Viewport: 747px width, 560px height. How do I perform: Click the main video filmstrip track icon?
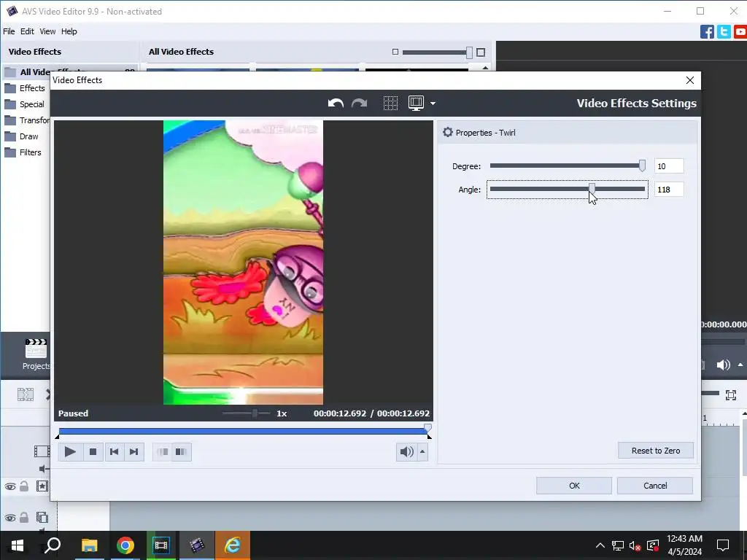pyautogui.click(x=42, y=451)
